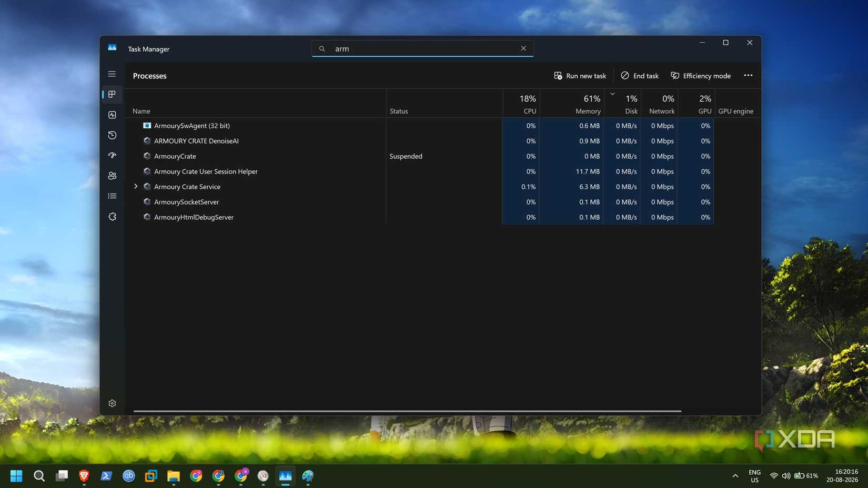Open taskbar Search icon
This screenshot has width=868, height=488.
(x=39, y=476)
